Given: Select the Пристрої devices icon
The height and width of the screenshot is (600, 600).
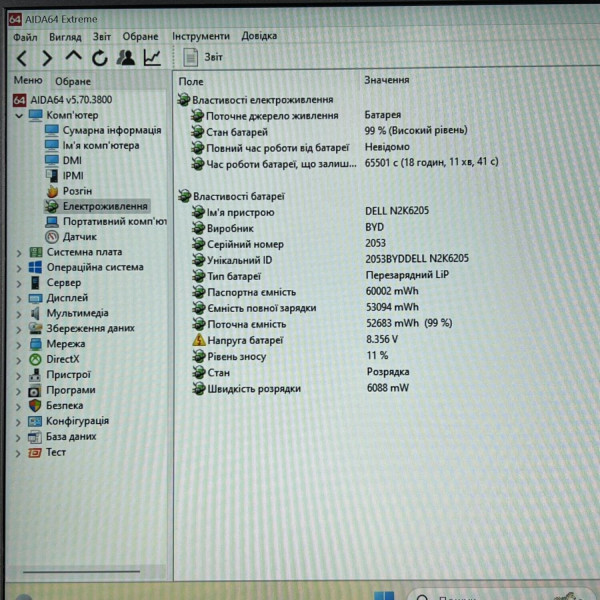Looking at the screenshot, I should coord(35,375).
